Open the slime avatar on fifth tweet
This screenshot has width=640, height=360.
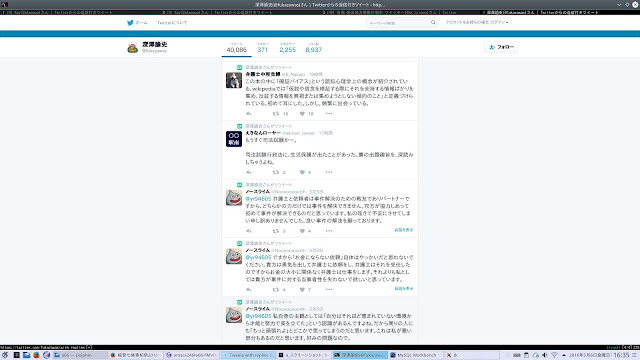pos(234,315)
